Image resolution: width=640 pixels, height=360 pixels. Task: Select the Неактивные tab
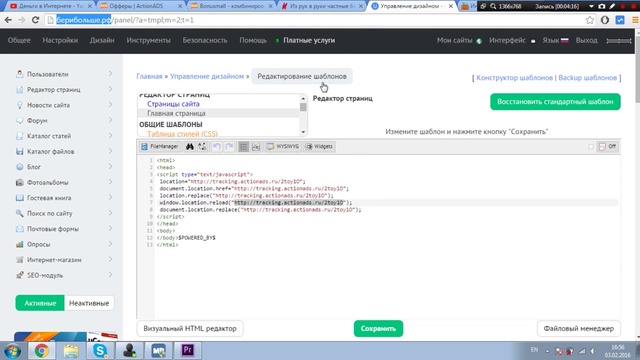(89, 303)
